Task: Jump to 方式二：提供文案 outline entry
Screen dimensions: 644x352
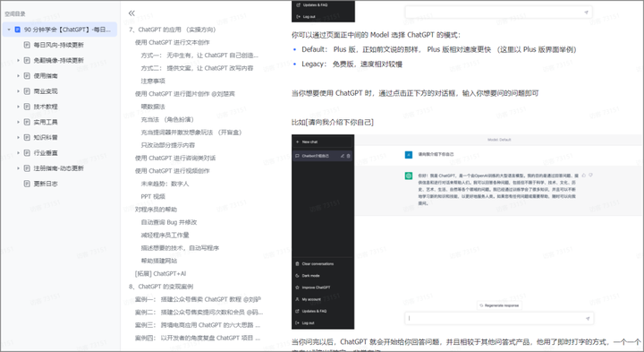Action: tap(197, 68)
